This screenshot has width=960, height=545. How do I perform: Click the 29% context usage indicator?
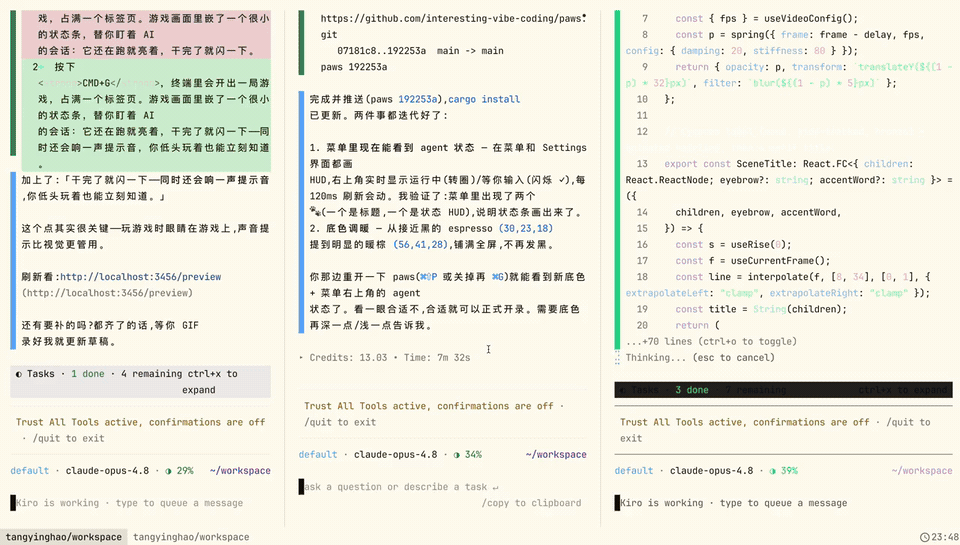click(x=179, y=471)
